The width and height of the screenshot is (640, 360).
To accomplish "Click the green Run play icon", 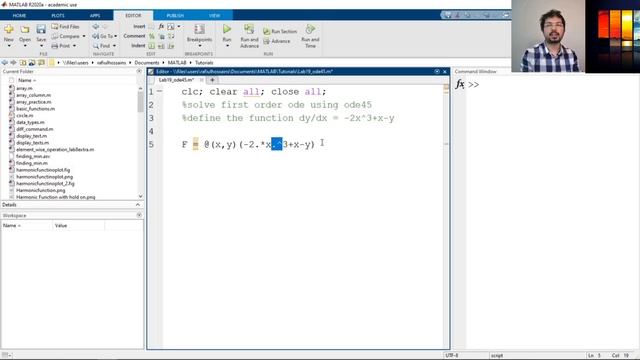I will tap(227, 29).
